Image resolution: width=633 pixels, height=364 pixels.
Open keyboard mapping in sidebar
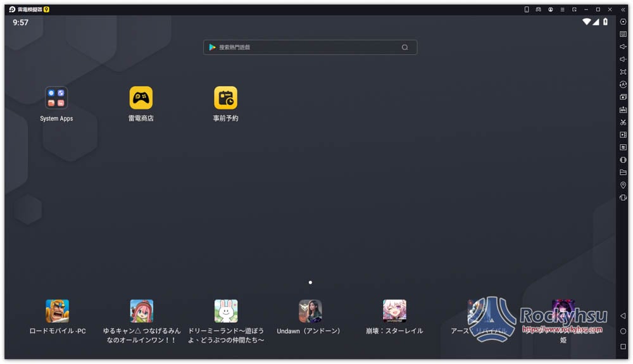point(623,34)
